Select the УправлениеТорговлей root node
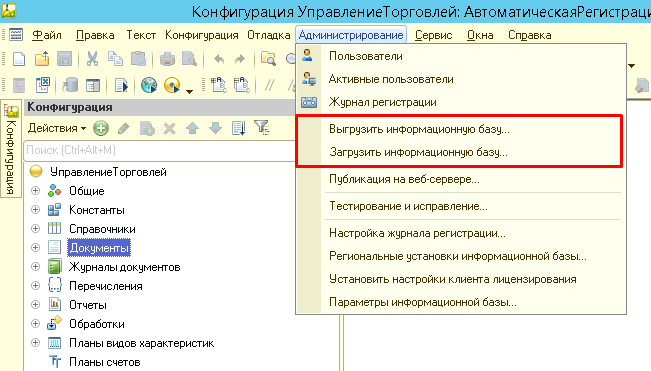Image resolution: width=651 pixels, height=371 pixels. [108, 172]
